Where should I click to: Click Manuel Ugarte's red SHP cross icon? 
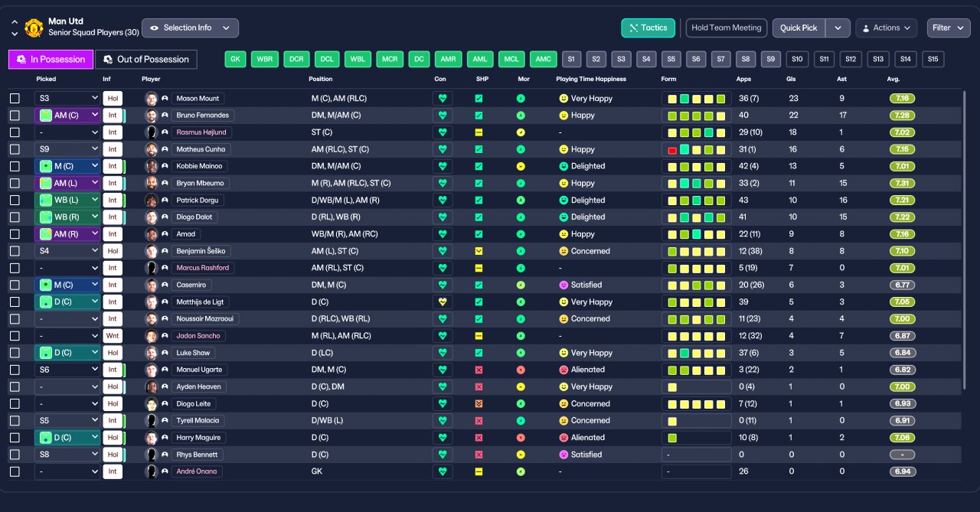tap(479, 370)
